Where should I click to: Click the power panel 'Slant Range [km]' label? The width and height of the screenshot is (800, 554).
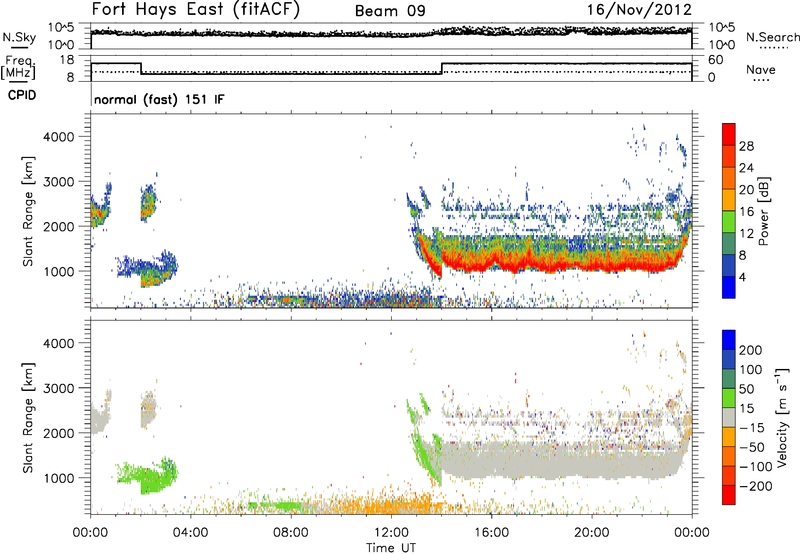[x=28, y=212]
